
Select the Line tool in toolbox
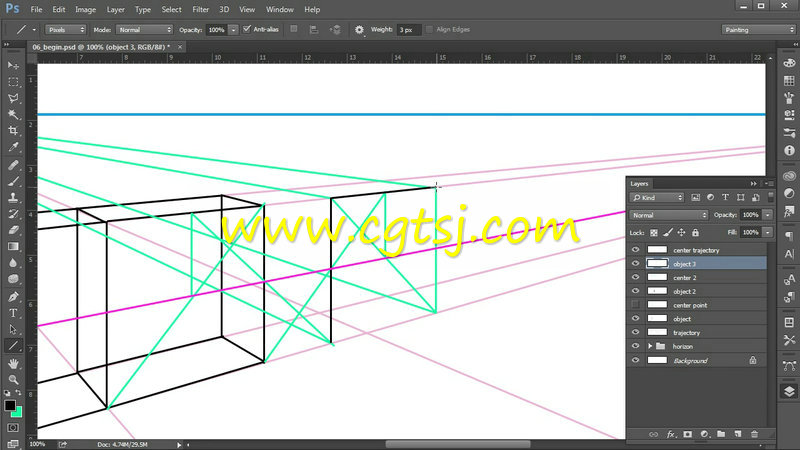point(13,346)
